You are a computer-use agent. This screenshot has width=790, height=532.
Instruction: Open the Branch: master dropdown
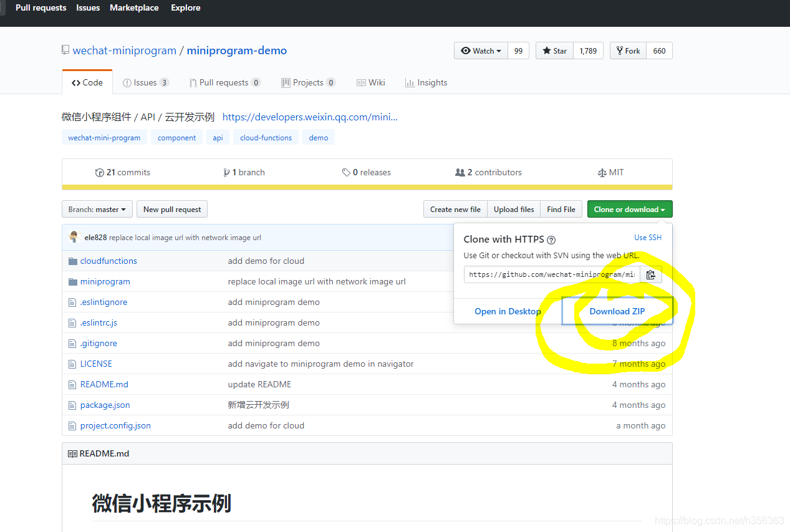pyautogui.click(x=97, y=210)
